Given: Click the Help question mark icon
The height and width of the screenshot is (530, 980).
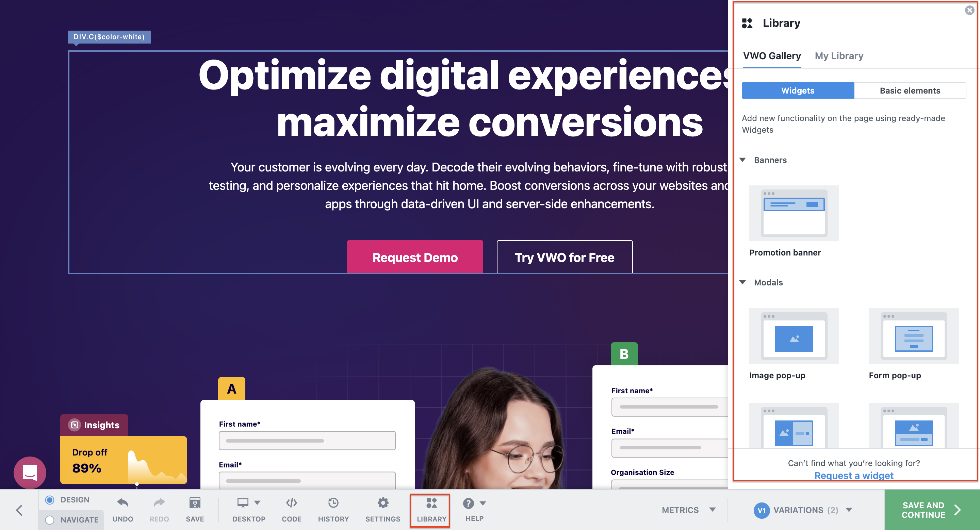Looking at the screenshot, I should (x=468, y=503).
